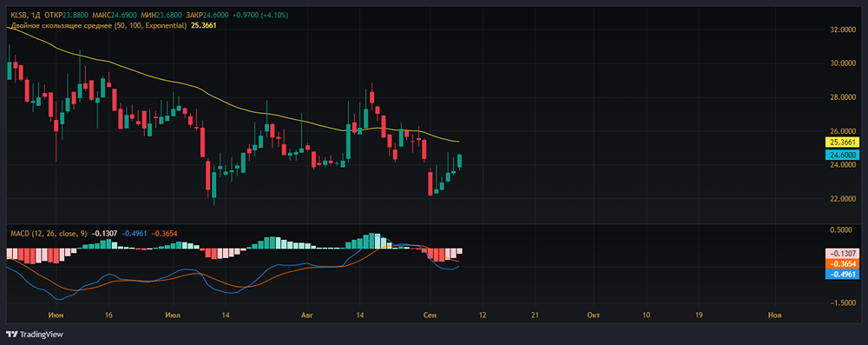
Task: Click the latest green candlestick near 24.60
Action: (x=460, y=162)
